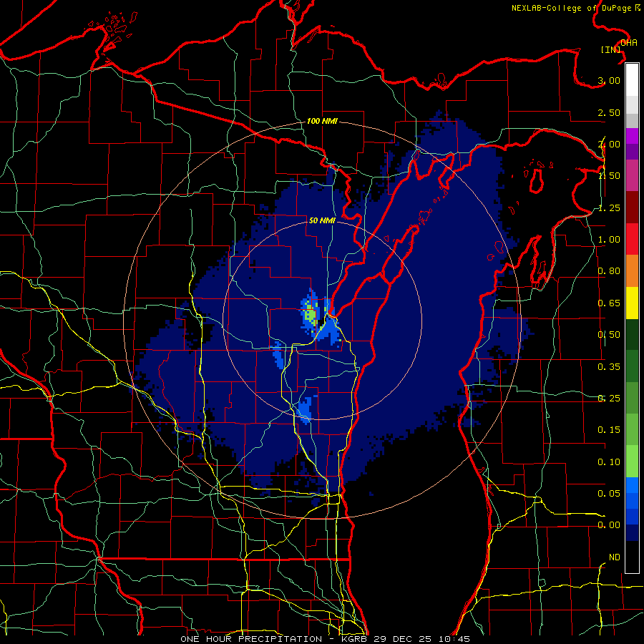This screenshot has width=644, height=644.
Task: Click the 1.50 legend value
Action: pyautogui.click(x=609, y=176)
